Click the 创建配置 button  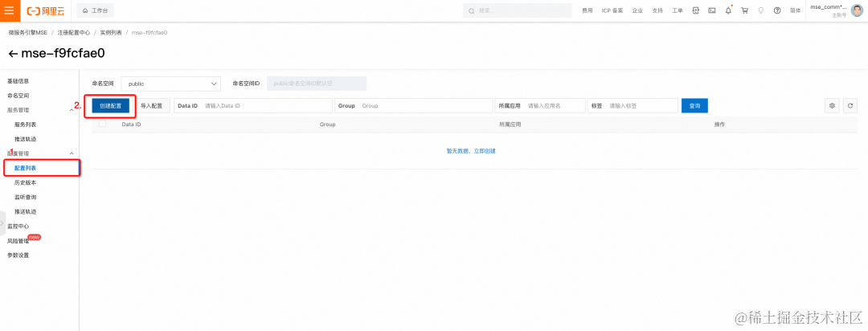tap(111, 106)
